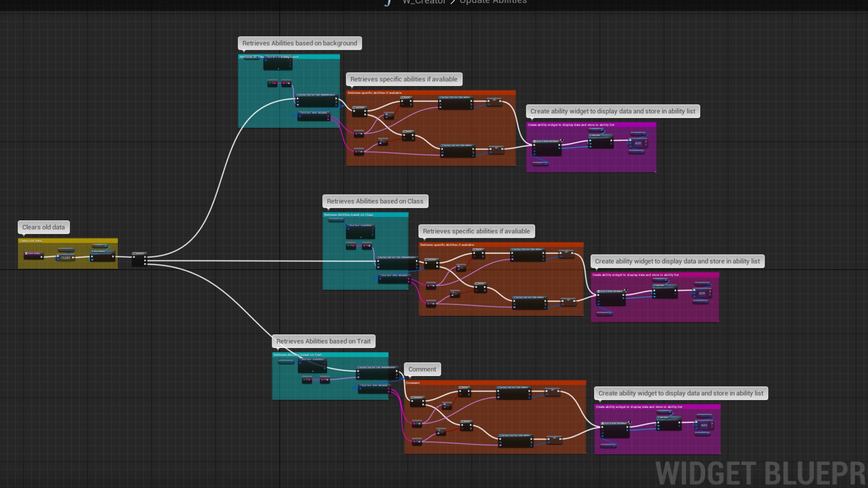Screen dimensions: 868x488
Task: Select ADD node in bottom purple comment
Action: point(704,425)
